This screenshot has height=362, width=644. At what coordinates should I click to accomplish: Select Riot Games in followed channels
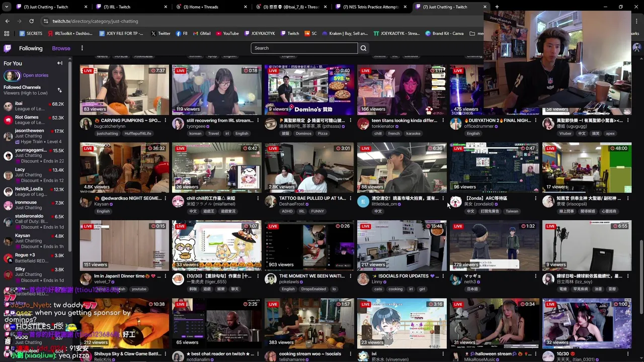pos(34,120)
